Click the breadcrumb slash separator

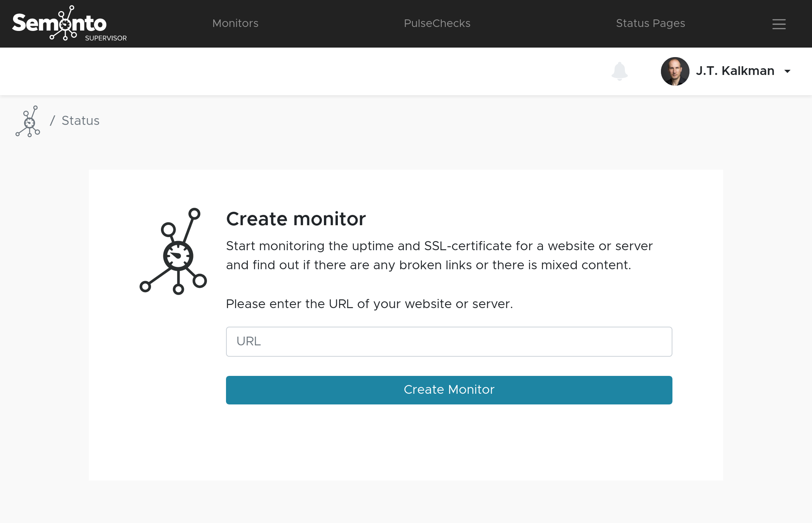click(x=52, y=121)
